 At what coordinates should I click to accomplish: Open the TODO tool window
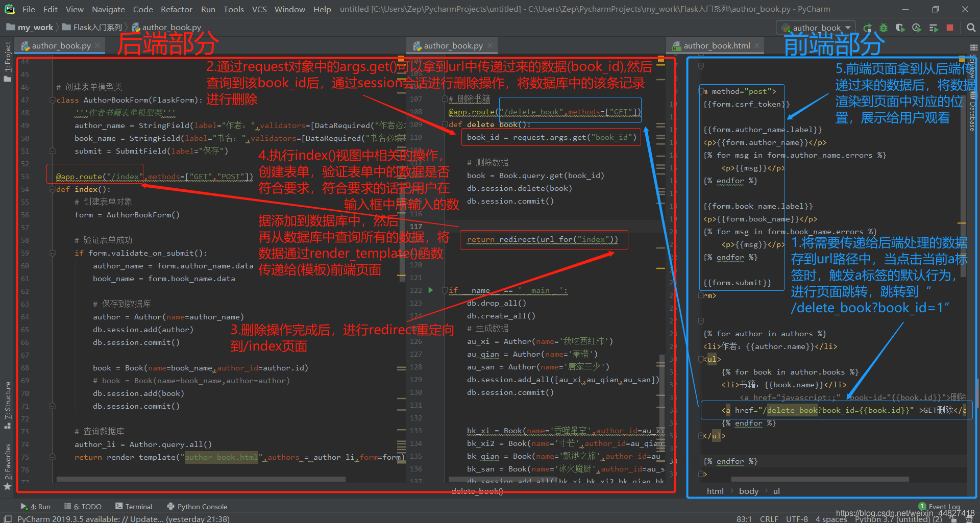pos(83,507)
